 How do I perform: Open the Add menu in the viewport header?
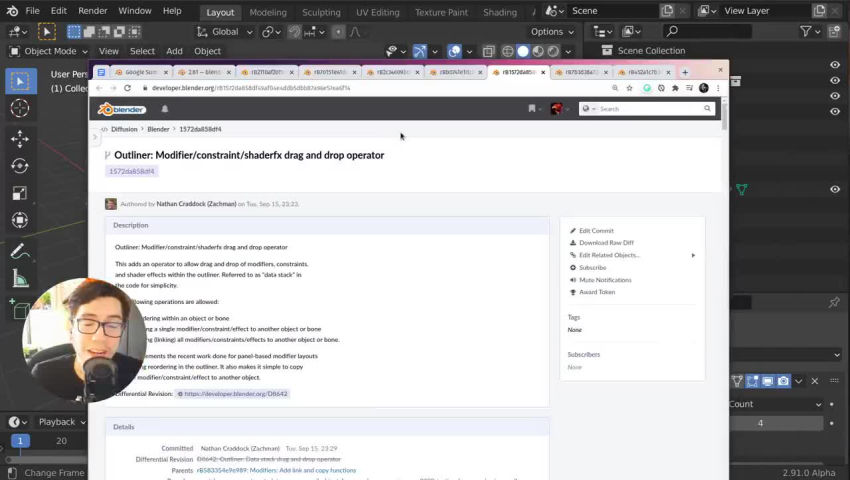[x=174, y=51]
